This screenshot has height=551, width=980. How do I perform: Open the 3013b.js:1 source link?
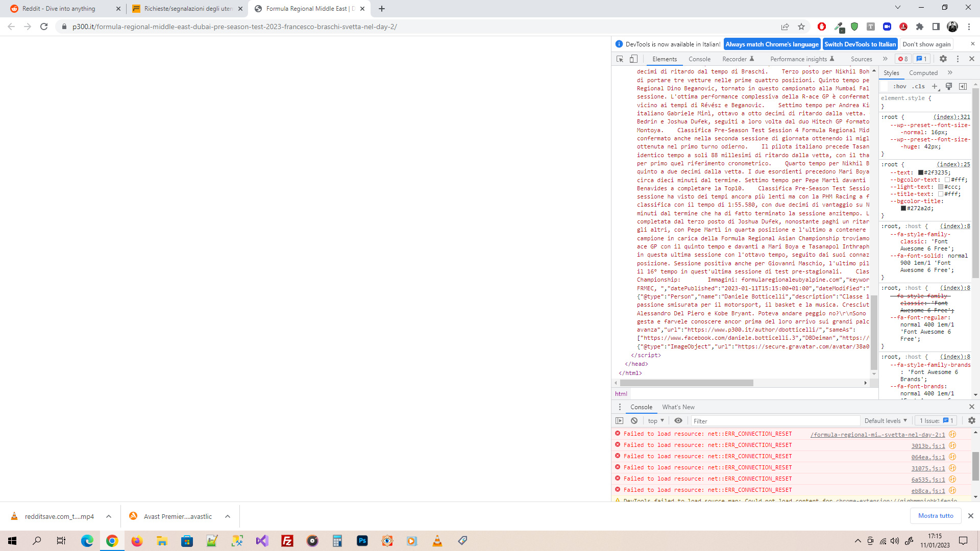pyautogui.click(x=928, y=446)
